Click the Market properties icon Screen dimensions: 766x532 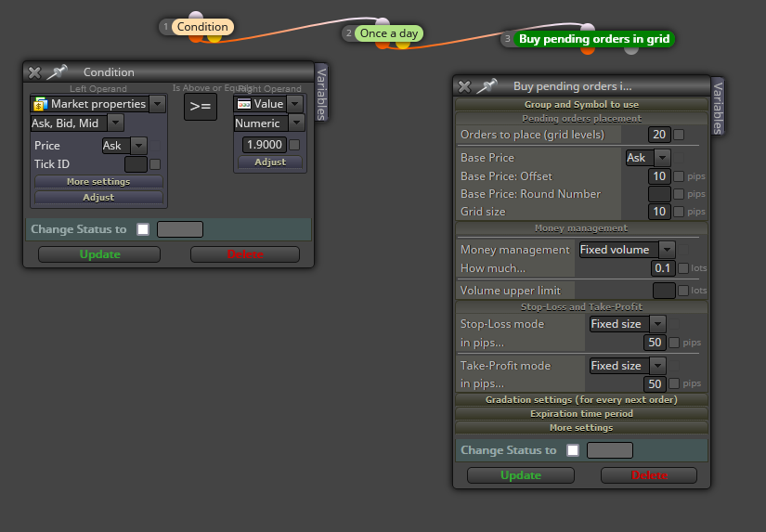[41, 104]
